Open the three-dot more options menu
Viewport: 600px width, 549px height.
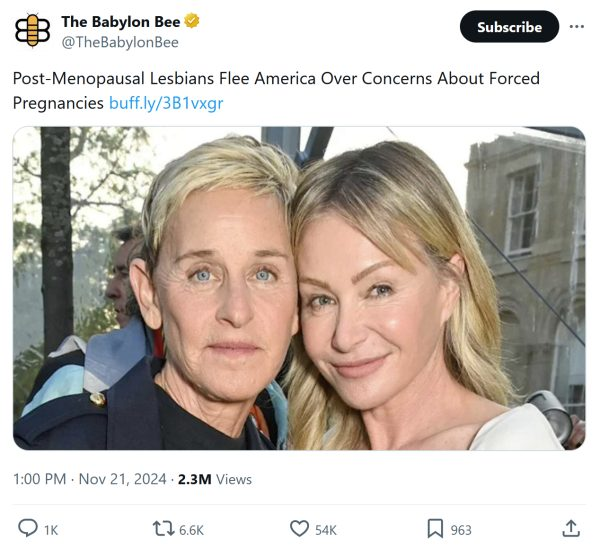coord(576,26)
